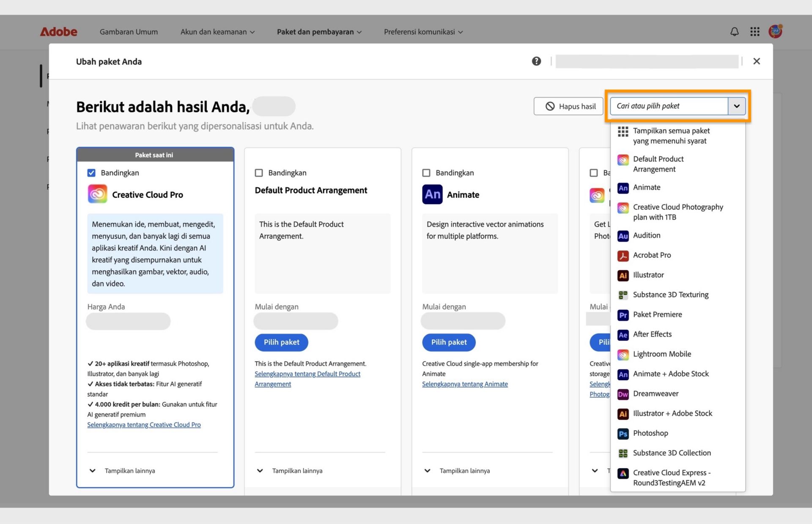Open Selengkapnya tentang Animate link
Screen dimensions: 812x524
(x=465, y=384)
